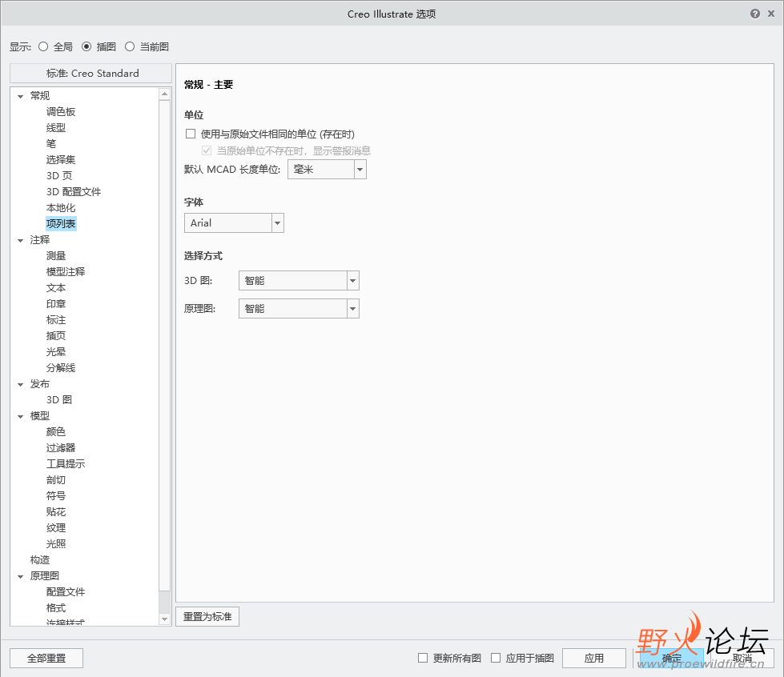Collapse the 原理图 tree node arrow
The width and height of the screenshot is (784, 677).
click(21, 576)
